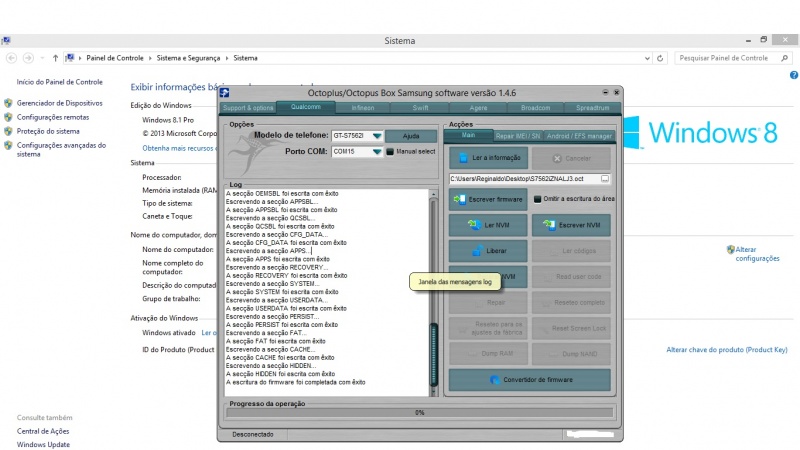Open the Porto COM dropdown
This screenshot has width=800, height=450.
377,152
